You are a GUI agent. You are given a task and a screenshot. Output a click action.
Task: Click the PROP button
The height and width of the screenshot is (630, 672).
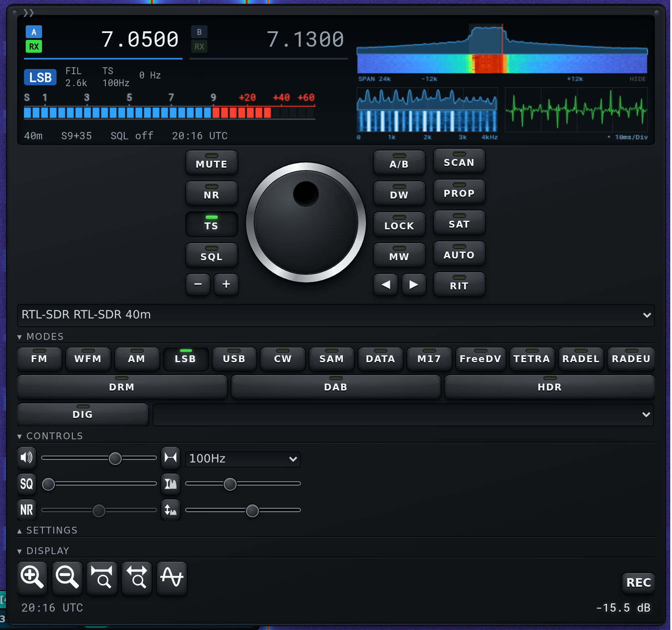459,192
